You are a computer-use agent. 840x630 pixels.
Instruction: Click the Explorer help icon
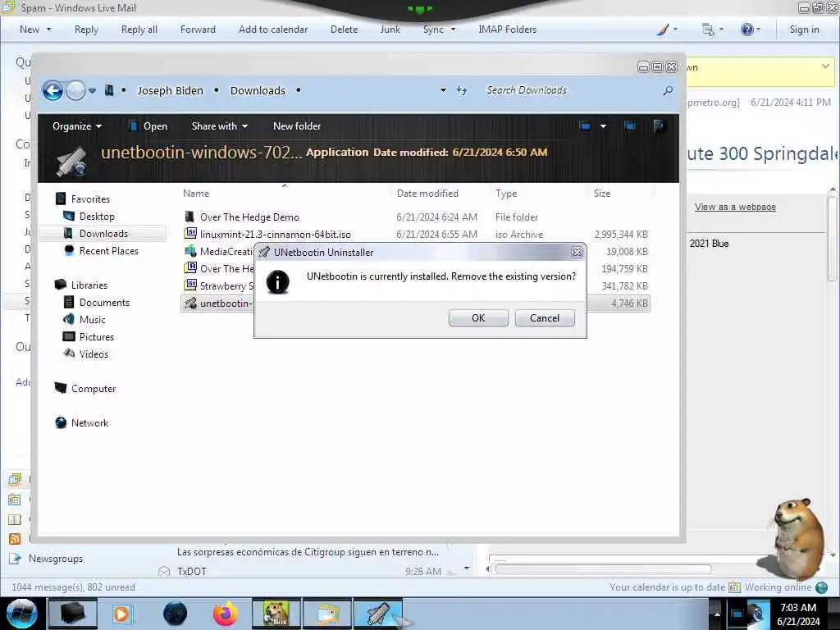click(x=659, y=126)
